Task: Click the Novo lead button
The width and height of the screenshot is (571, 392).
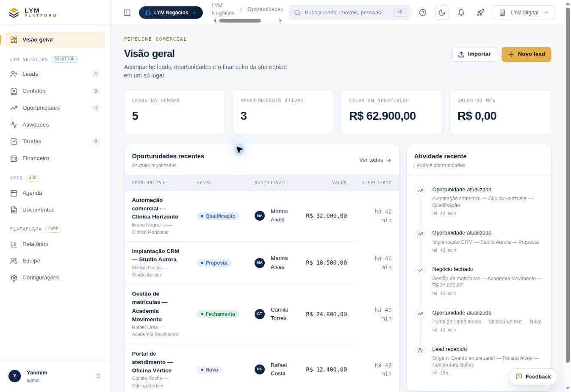Action: pos(526,54)
